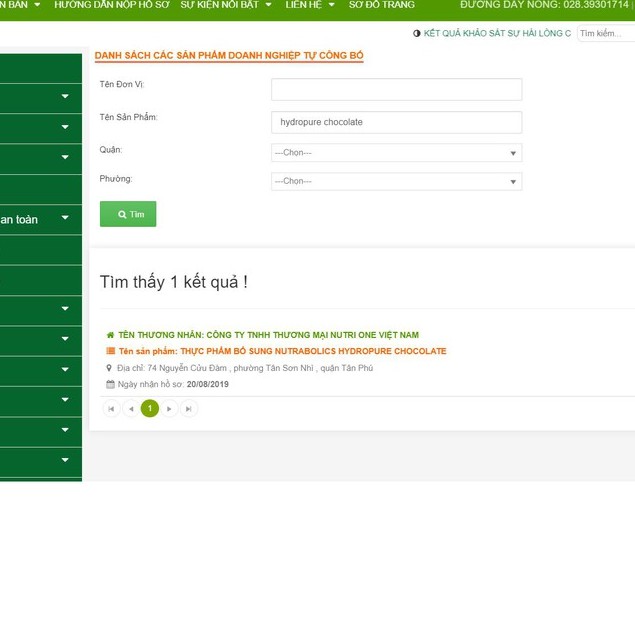This screenshot has height=635, width=635.
Task: Open LIÊN HỆ menu item
Action: (x=304, y=5)
